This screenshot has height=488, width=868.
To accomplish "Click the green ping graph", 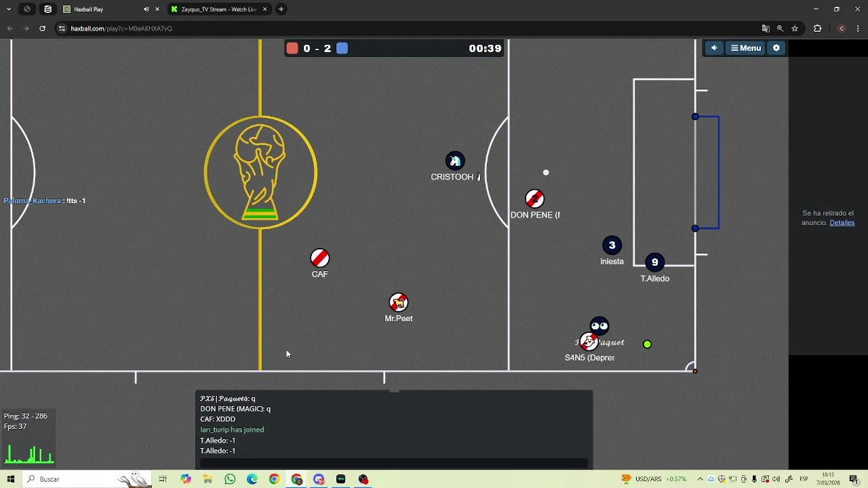I will point(28,454).
